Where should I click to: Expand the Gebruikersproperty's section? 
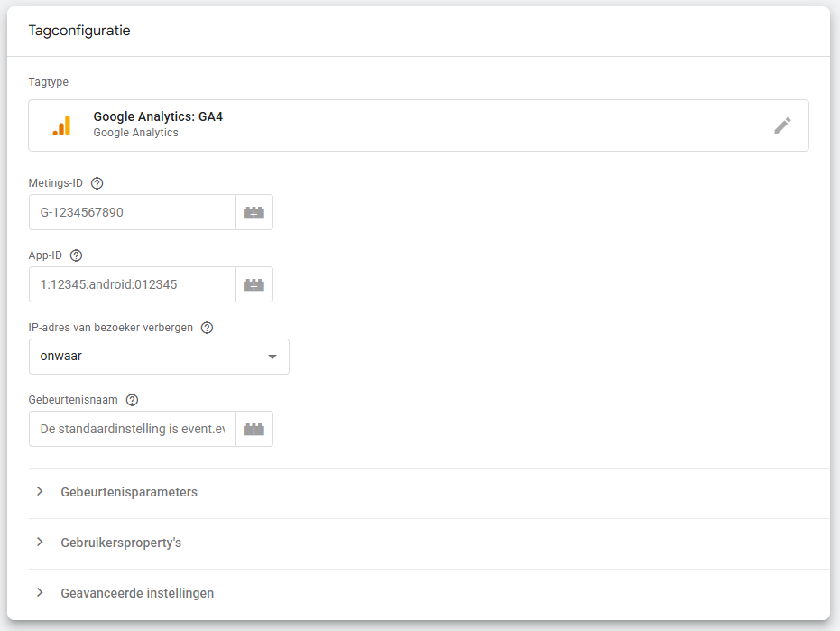tap(121, 543)
